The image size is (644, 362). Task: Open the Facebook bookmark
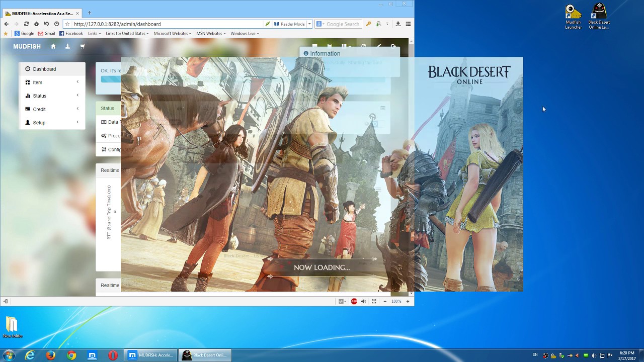tap(71, 33)
